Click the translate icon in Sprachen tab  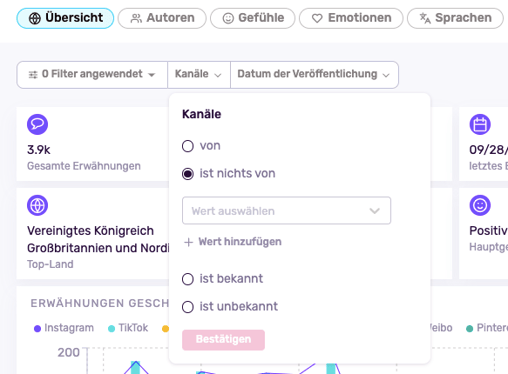tap(425, 18)
